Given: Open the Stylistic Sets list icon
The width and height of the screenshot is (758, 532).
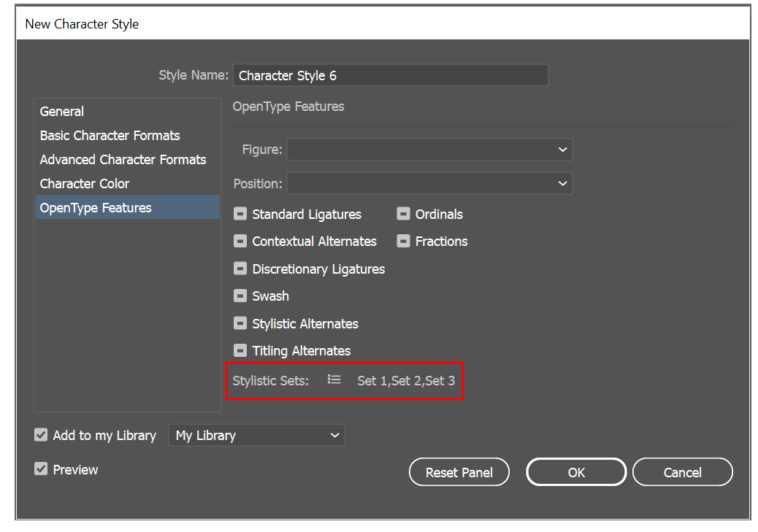Looking at the screenshot, I should tap(334, 379).
